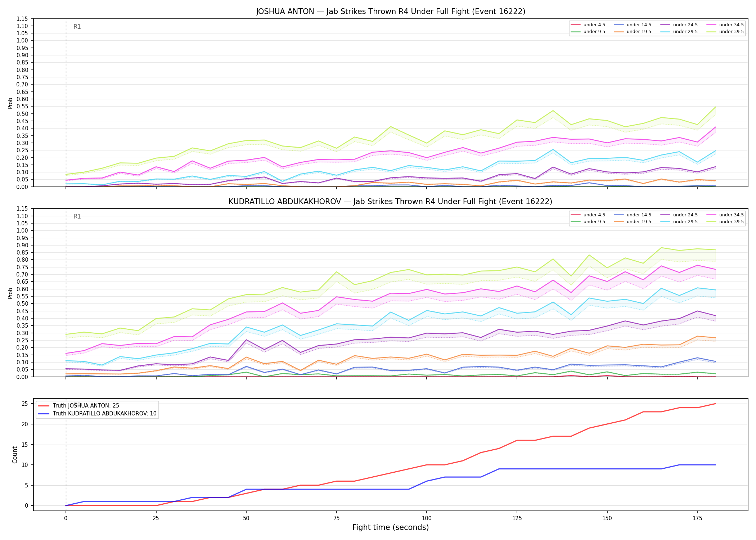The image size is (756, 540).
Task: Click the '125' tick on fight time axis
Action: coord(517,518)
